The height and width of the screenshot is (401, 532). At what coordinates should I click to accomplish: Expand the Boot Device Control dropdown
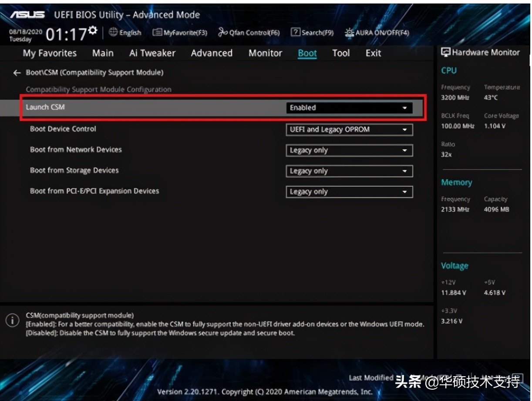(x=349, y=130)
